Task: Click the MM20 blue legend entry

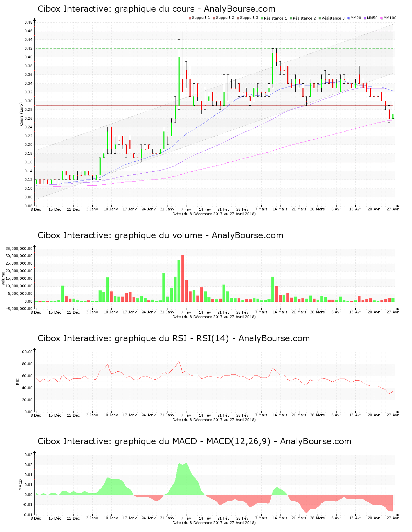Action: tap(354, 18)
